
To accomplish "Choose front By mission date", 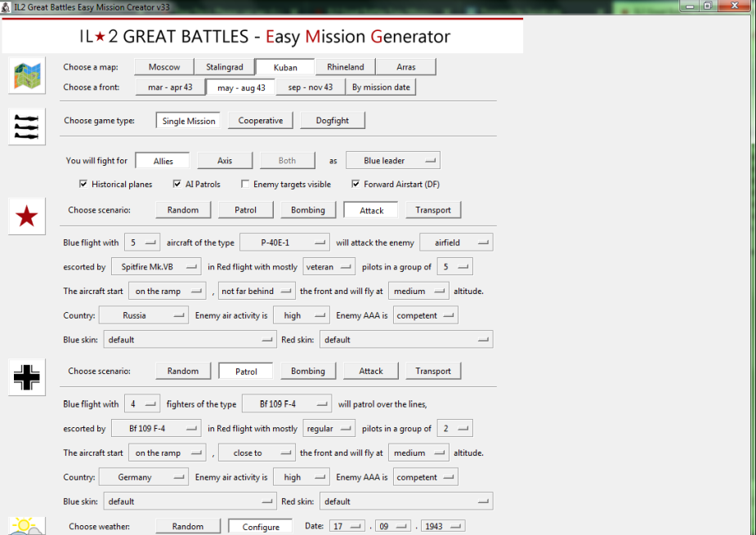I will (381, 87).
